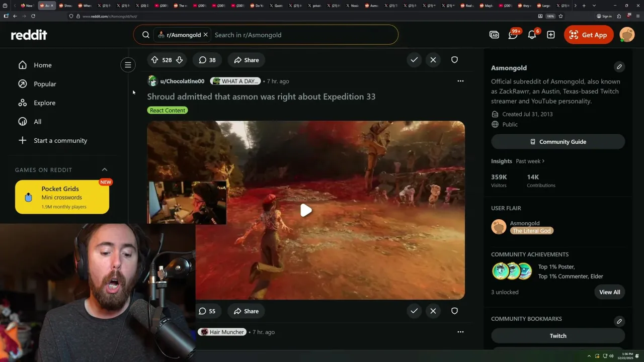Switch to the Shroud browser tab
The width and height of the screenshot is (644, 362).
click(x=66, y=6)
